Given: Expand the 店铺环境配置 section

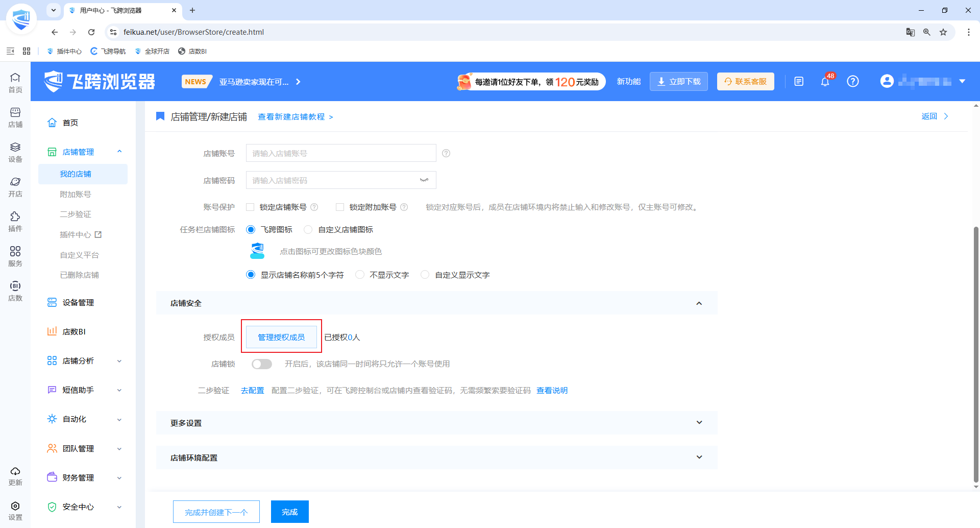Looking at the screenshot, I should tap(699, 458).
